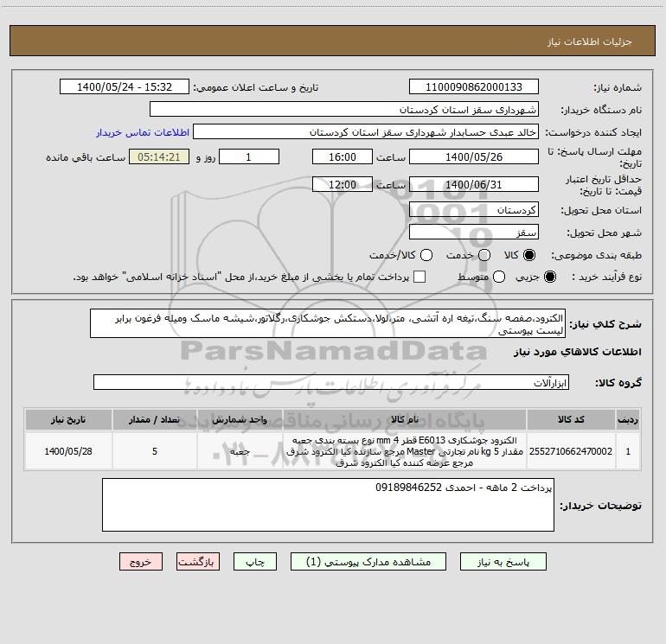Click the remaining days field showing 1
666x644 pixels.
click(249, 156)
